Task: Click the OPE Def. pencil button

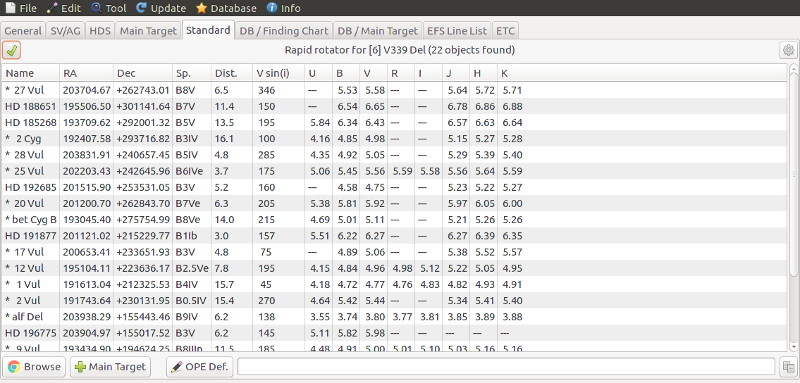Action: (200, 367)
